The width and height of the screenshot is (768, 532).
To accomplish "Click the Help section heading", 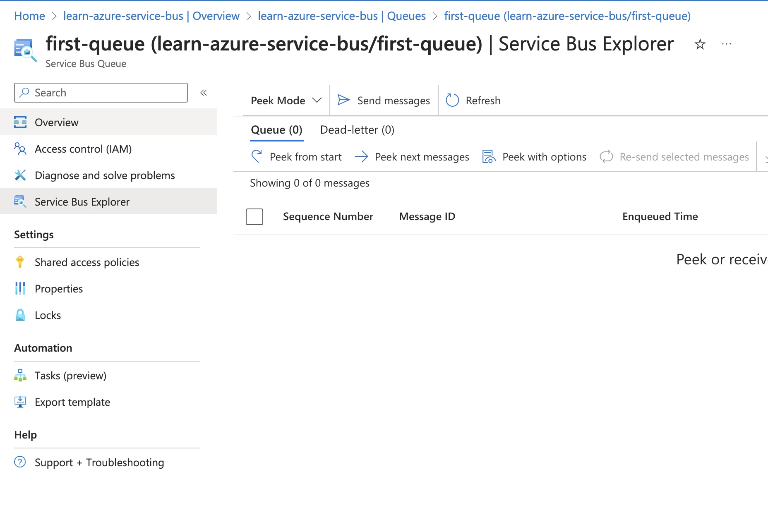I will 25,435.
